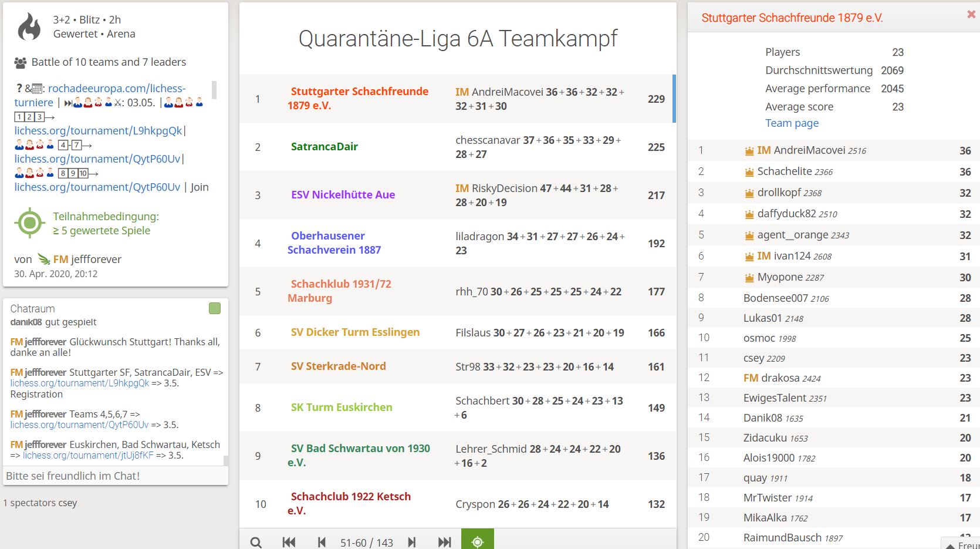Screen dimensions: 980x549
Task: Open L9hkpgQk tournament link in chat
Action: [x=80, y=383]
